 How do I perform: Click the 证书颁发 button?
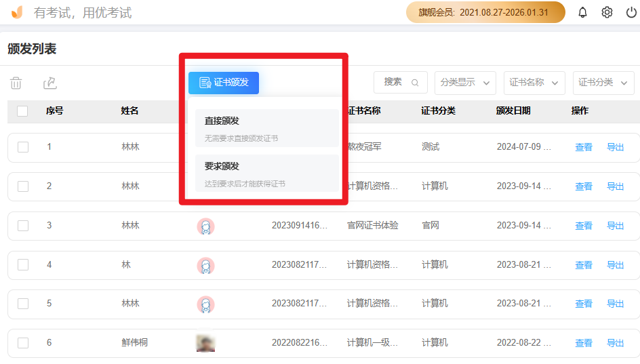224,83
